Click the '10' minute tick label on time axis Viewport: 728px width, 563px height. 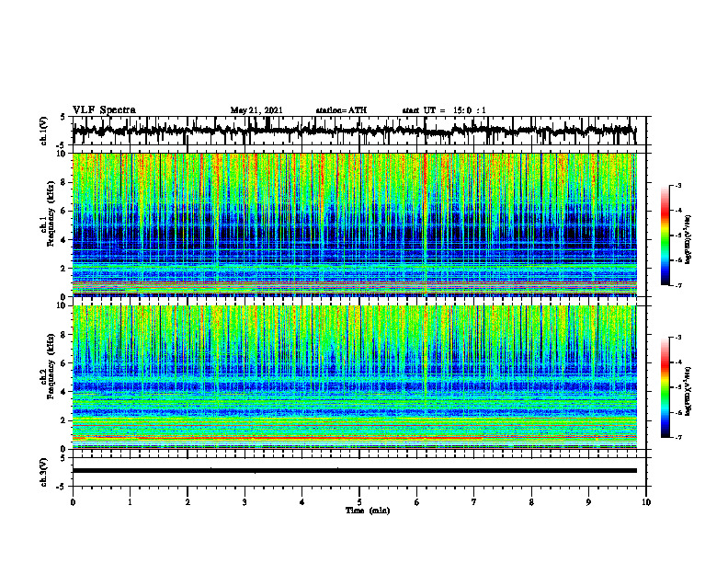tap(646, 502)
